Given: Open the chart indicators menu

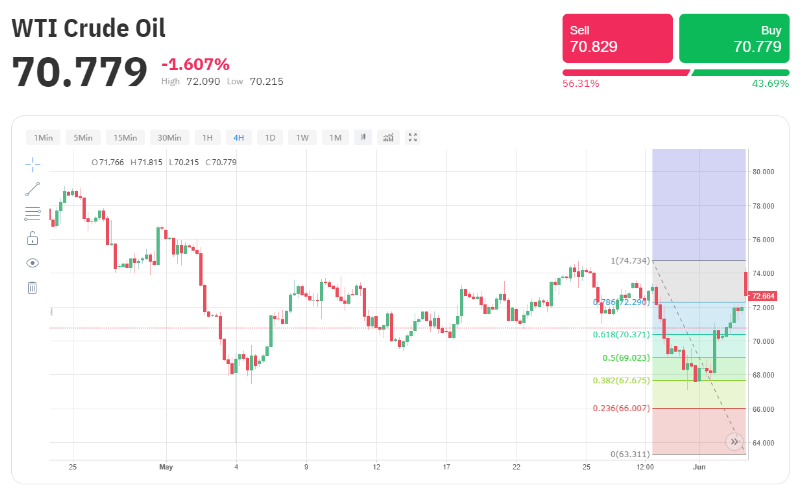Looking at the screenshot, I should pos(388,137).
